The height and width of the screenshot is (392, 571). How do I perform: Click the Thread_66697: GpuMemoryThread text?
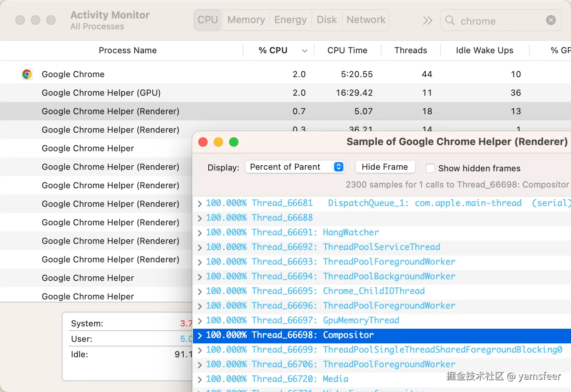(x=325, y=320)
